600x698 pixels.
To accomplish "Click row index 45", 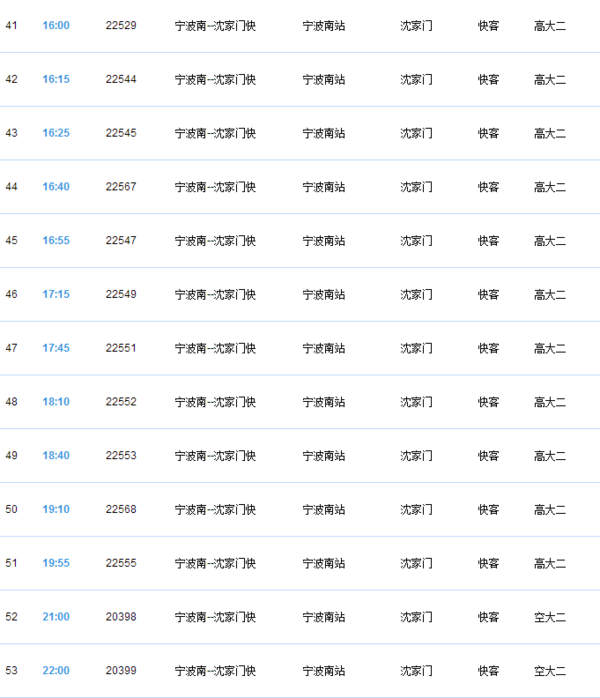I will tap(12, 240).
